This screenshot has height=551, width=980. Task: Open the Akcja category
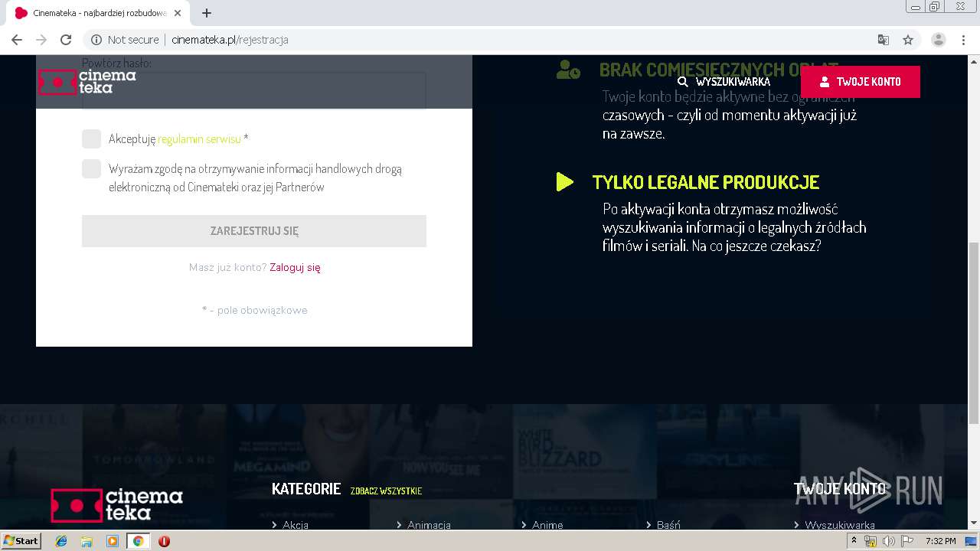coord(295,525)
